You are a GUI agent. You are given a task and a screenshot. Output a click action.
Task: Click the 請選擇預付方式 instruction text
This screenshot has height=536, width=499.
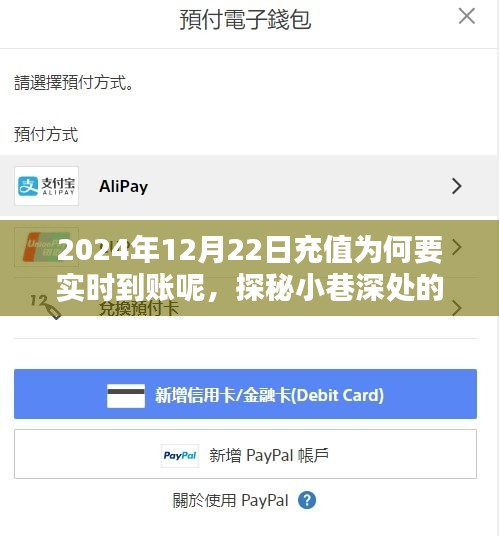point(74,83)
